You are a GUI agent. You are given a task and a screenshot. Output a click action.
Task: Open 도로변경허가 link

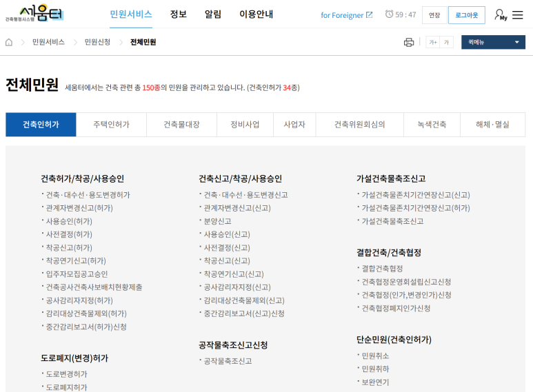click(x=66, y=374)
